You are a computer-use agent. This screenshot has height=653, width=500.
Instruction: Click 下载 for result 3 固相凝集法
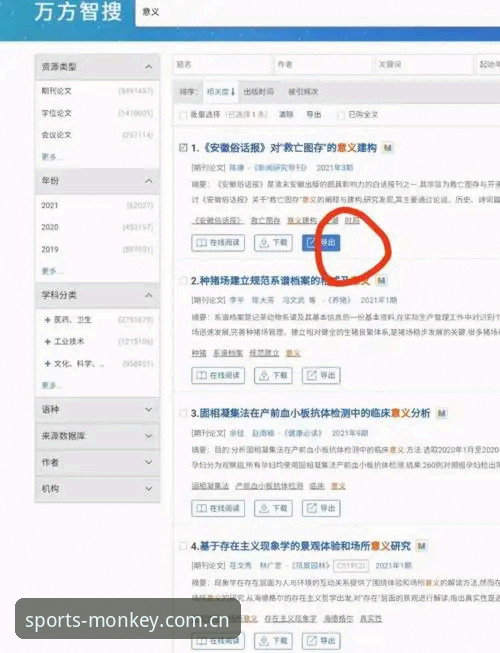274,508
